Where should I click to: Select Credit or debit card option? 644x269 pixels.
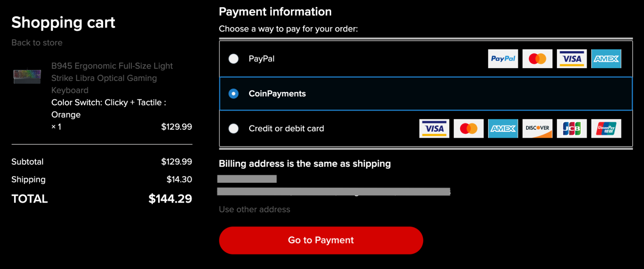tap(233, 128)
